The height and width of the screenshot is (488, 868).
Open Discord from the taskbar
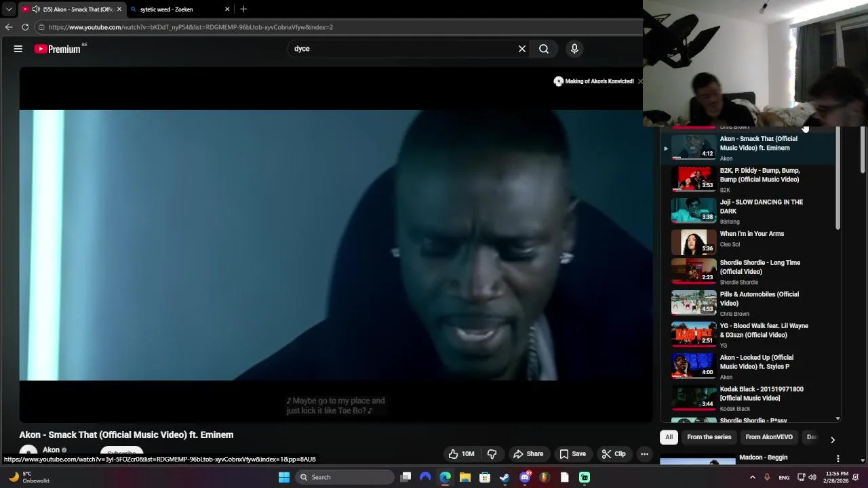click(x=525, y=477)
